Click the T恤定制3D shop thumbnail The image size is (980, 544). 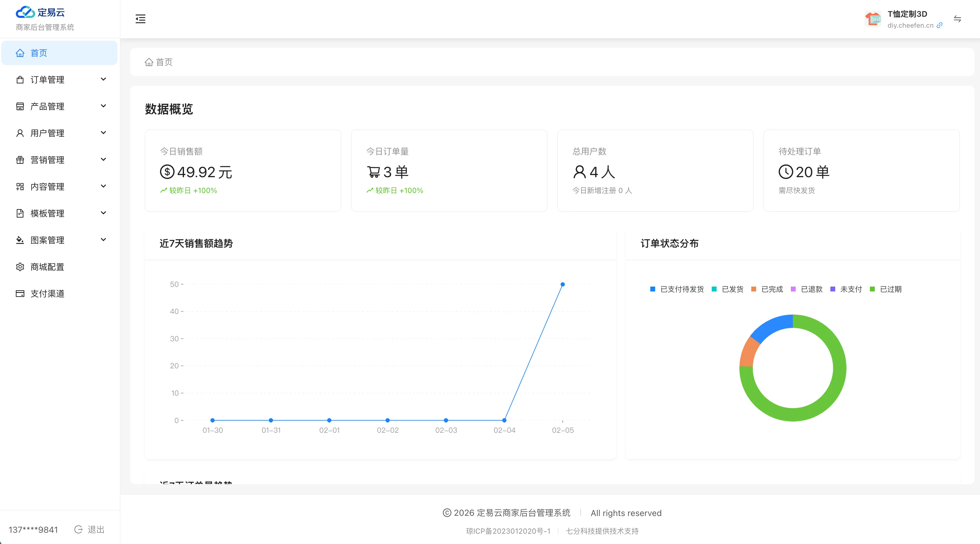873,19
